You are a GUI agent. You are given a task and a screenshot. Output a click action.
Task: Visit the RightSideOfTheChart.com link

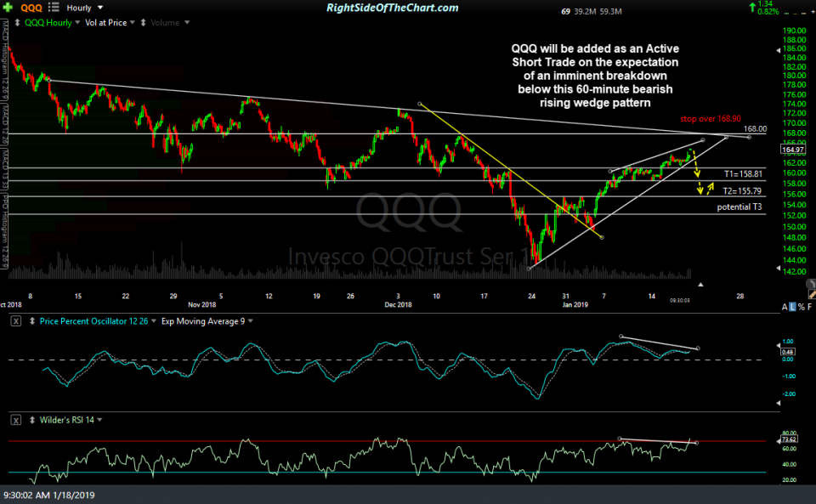(392, 8)
